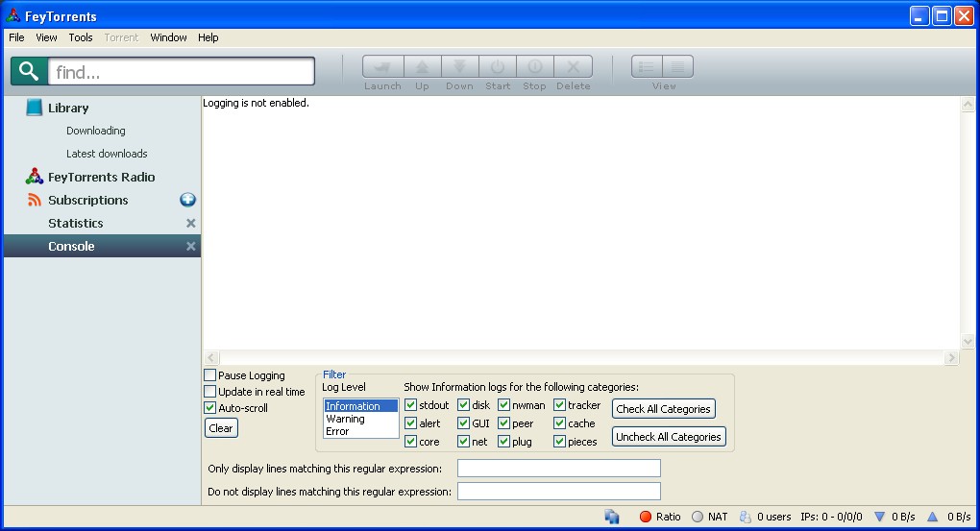Click the upload speed arrow icon
The height and width of the screenshot is (531, 980).
point(933,517)
